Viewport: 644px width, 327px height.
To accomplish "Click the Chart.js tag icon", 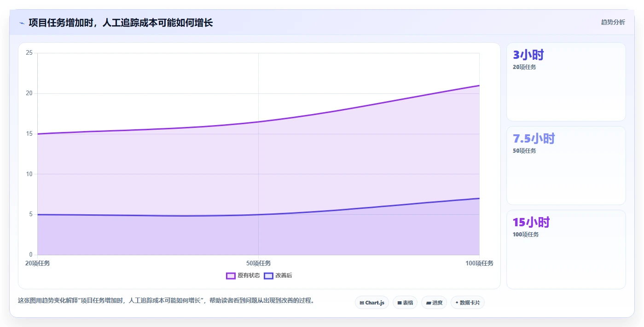I will tap(362, 303).
